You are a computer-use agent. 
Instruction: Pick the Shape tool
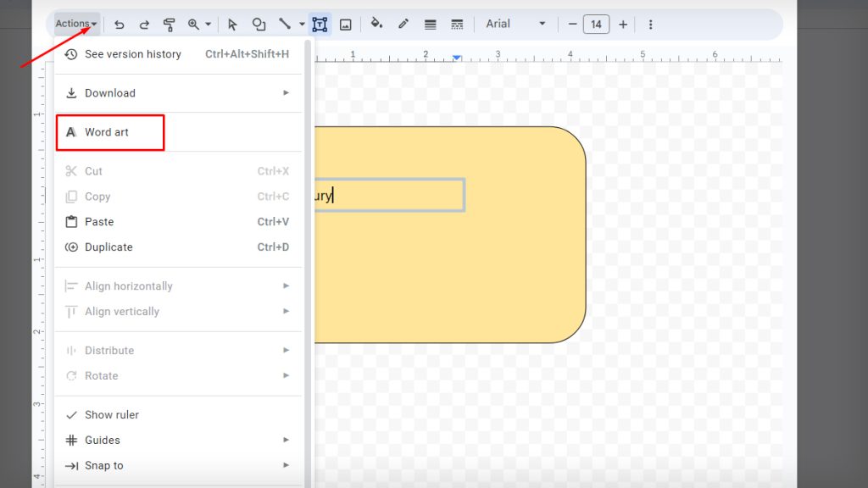tap(259, 24)
